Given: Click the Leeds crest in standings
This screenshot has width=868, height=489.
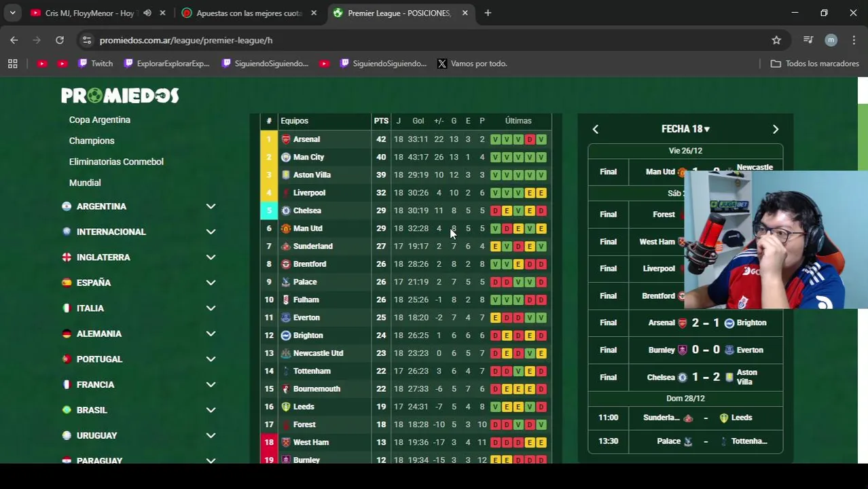Looking at the screenshot, I should point(286,407).
